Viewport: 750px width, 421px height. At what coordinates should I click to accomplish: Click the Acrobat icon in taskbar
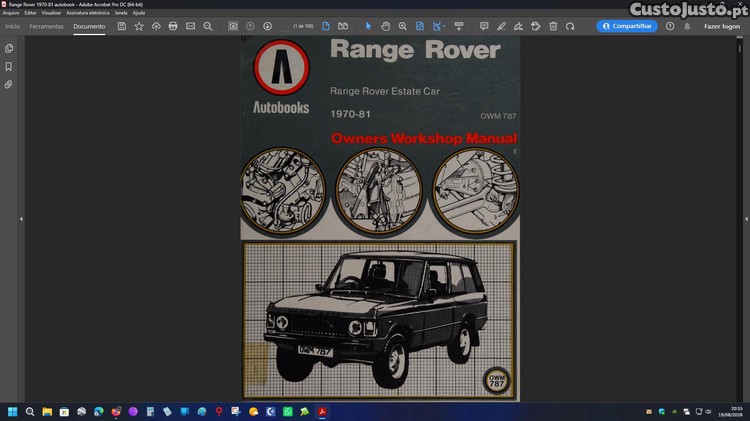[322, 411]
